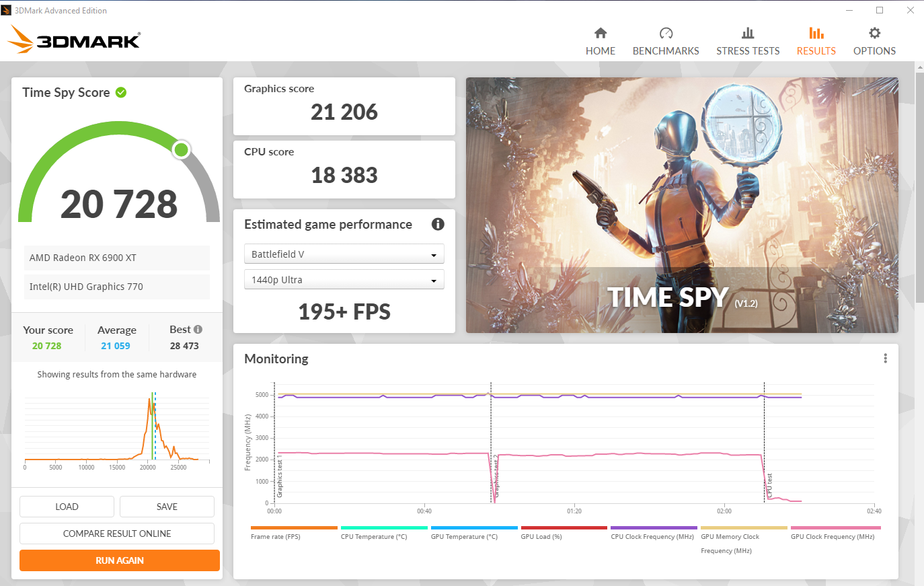This screenshot has height=586, width=924.
Task: Open the Battlefield V game dropdown
Action: [x=344, y=254]
